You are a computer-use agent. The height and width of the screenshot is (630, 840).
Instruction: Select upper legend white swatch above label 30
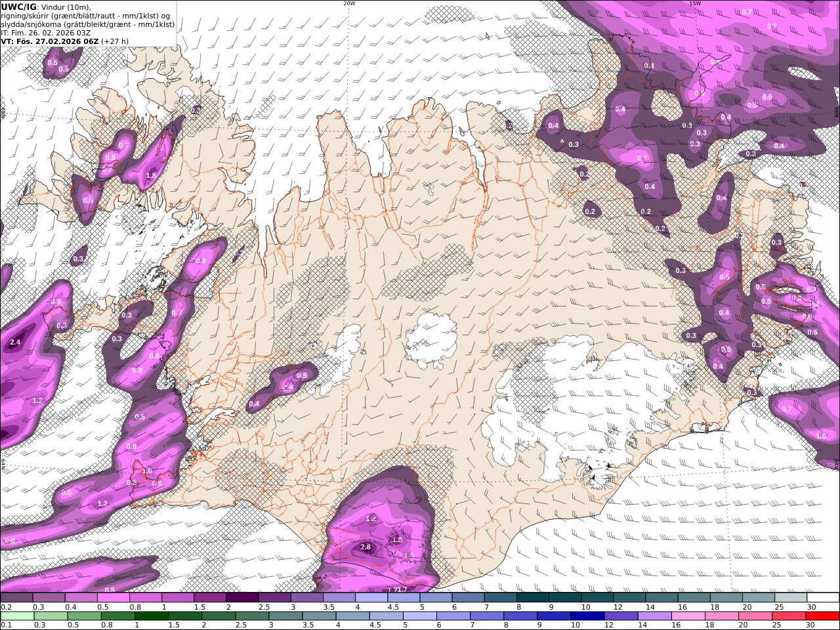[x=823, y=597]
